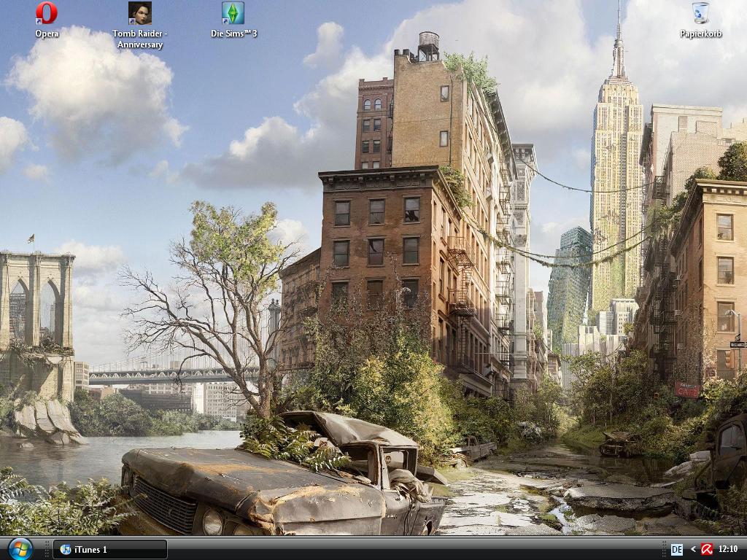Select the Papierkorb recycle bin icon
747x560 pixels.
pos(700,13)
